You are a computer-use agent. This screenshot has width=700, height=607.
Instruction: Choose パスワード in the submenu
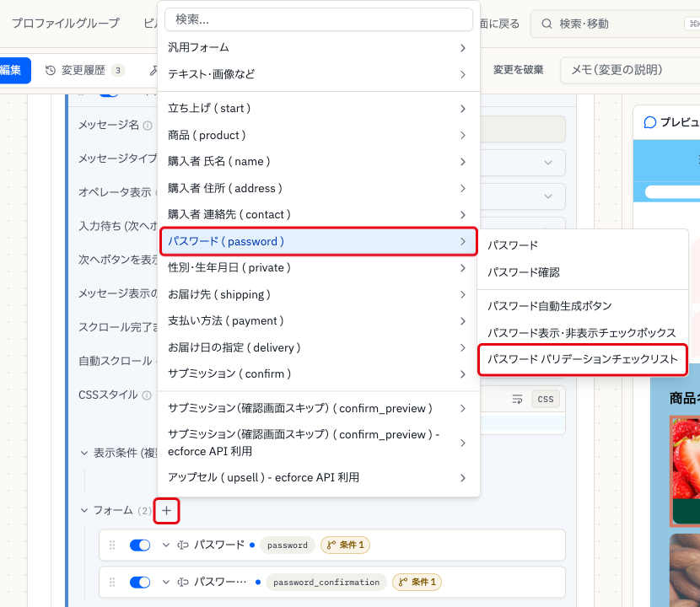click(x=583, y=245)
